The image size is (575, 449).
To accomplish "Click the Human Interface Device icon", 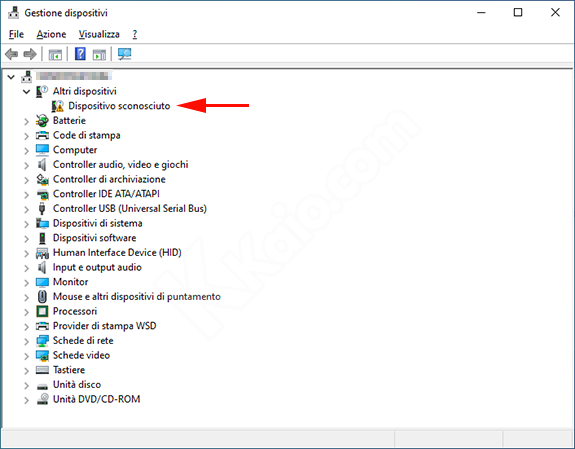I will tap(42, 253).
